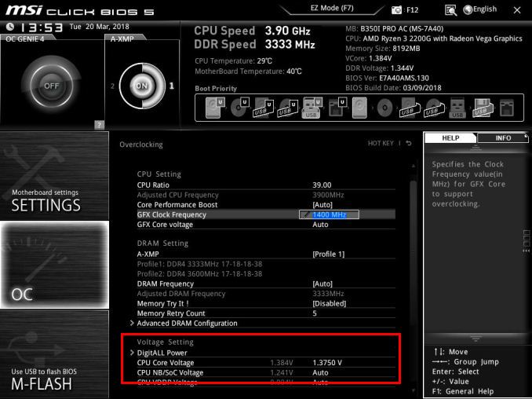Click the USB floppy boot device icon
Image resolution: width=532 pixels, height=399 pixels.
[483, 108]
